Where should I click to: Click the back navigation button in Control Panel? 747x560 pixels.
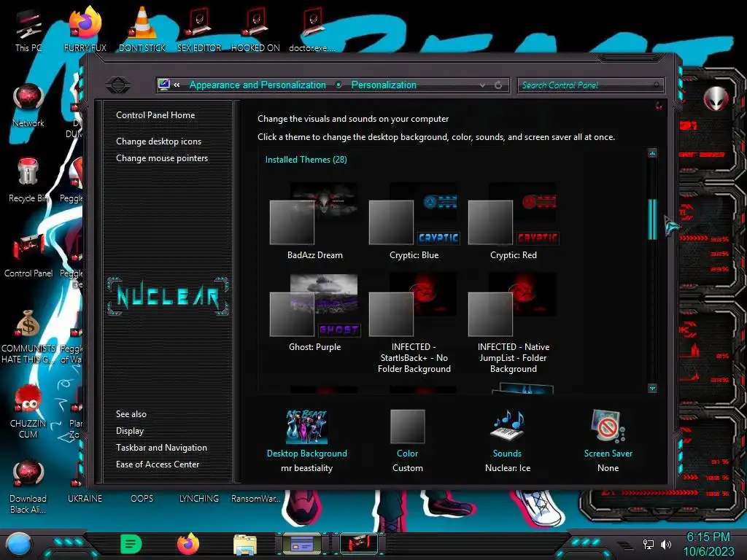point(118,85)
